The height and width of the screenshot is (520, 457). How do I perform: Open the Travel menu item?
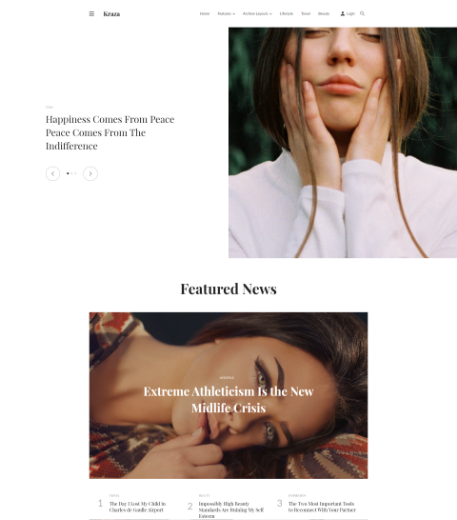pyautogui.click(x=306, y=14)
